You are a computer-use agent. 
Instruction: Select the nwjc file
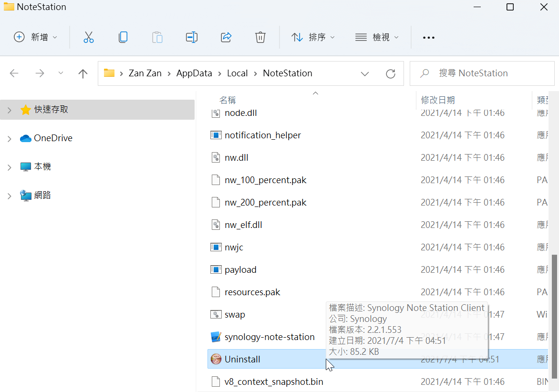[x=234, y=248]
